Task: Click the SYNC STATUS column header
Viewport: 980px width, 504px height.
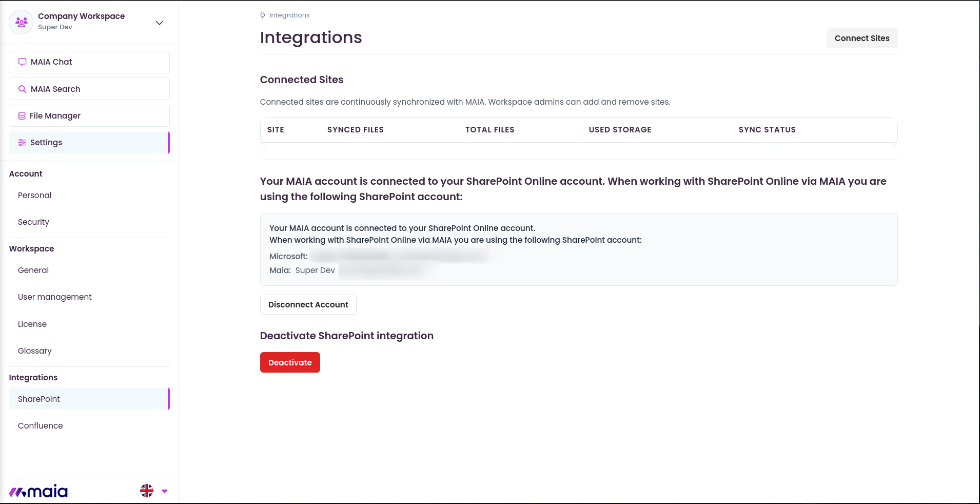Action: [767, 130]
